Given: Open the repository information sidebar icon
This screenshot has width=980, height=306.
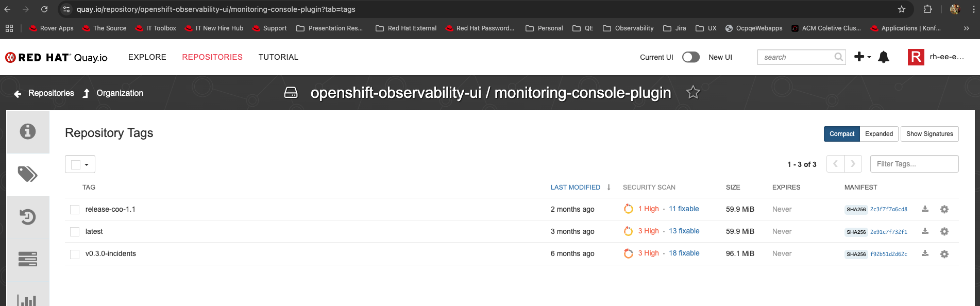Looking at the screenshot, I should click(28, 131).
